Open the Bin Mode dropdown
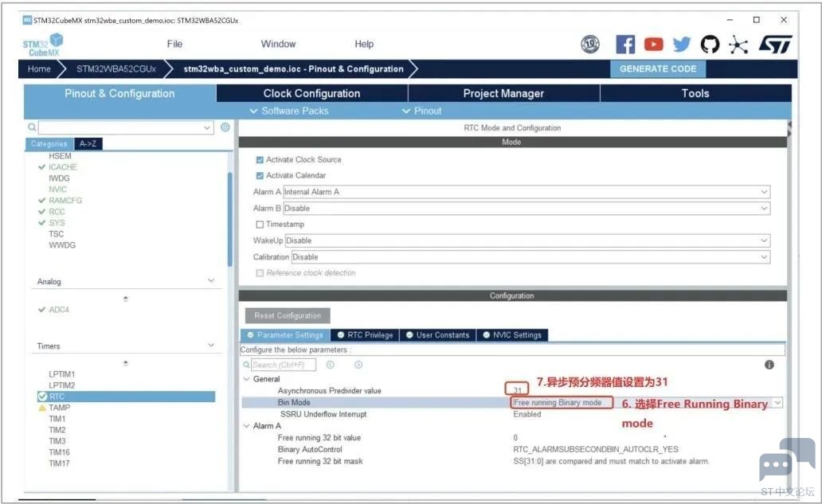Image resolution: width=822 pixels, height=504 pixels. point(778,402)
